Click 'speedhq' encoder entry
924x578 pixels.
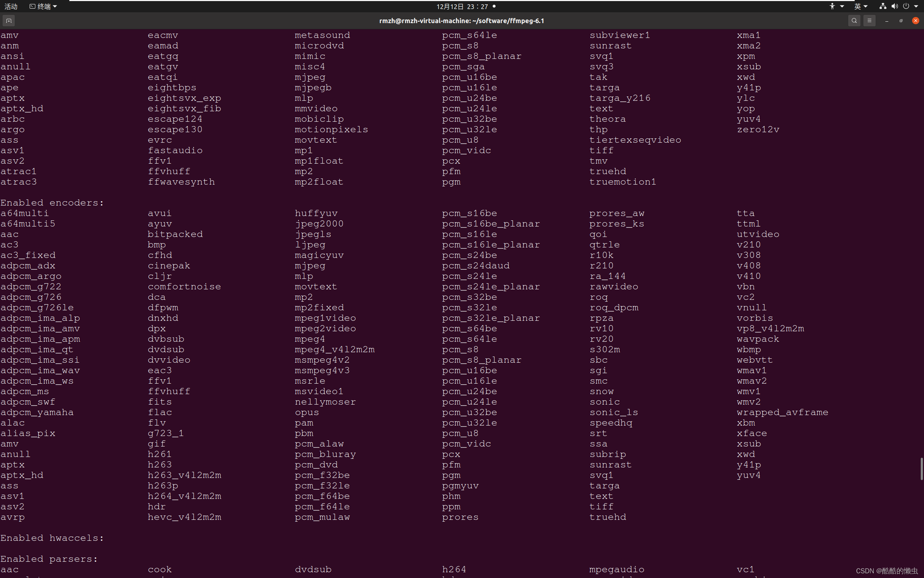click(x=611, y=423)
